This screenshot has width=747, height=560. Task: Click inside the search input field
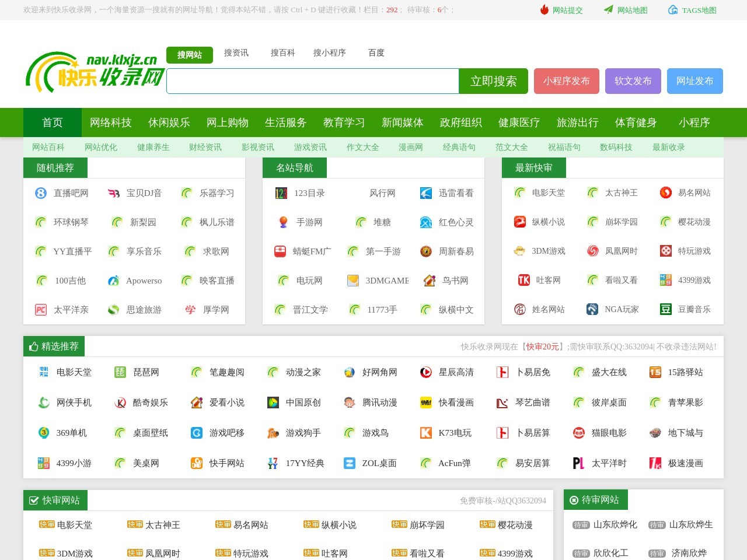pos(313,81)
